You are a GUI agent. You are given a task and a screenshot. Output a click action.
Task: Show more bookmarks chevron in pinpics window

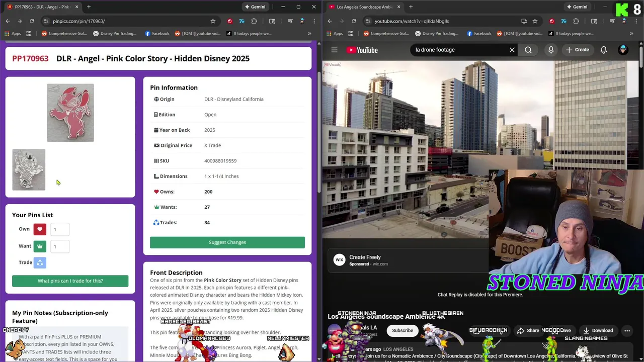pyautogui.click(x=309, y=34)
